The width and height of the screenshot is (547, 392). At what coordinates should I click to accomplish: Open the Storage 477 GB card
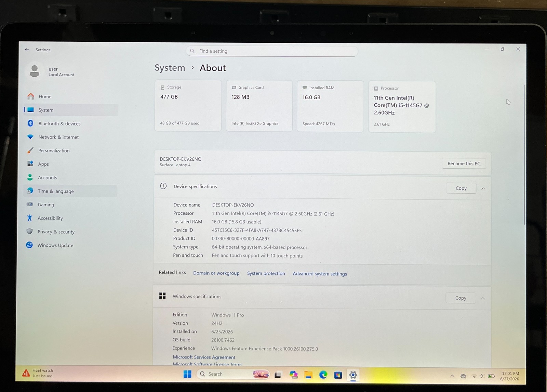(x=188, y=105)
